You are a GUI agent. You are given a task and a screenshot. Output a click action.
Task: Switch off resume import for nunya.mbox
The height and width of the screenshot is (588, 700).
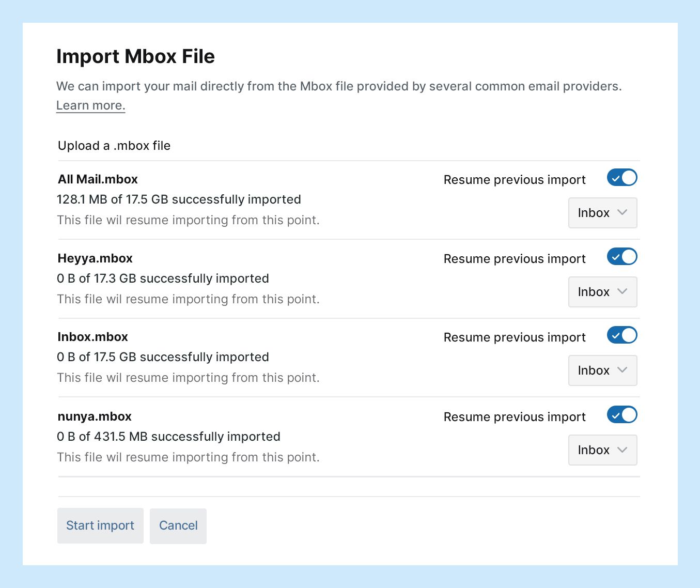point(621,415)
